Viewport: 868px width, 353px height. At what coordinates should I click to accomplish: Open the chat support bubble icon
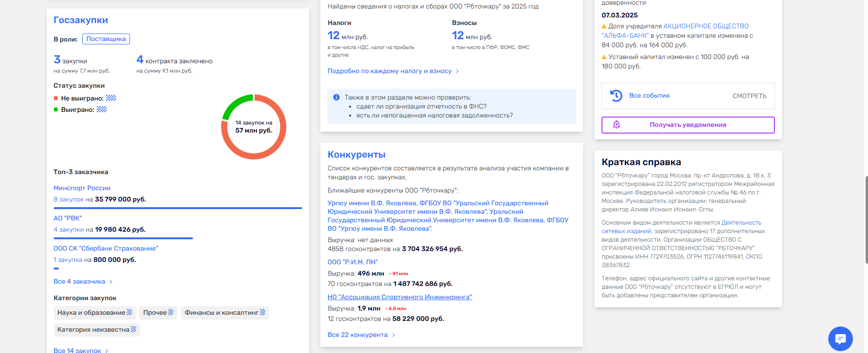tap(840, 338)
